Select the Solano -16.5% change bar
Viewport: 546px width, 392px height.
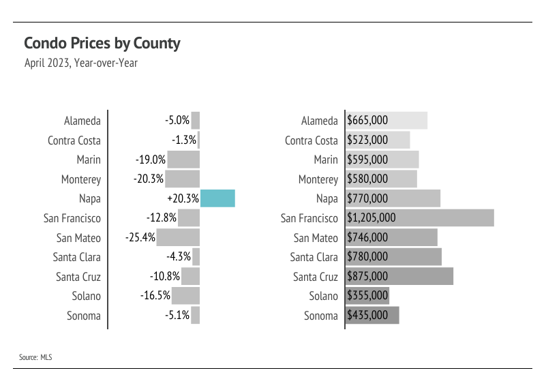pyautogui.click(x=185, y=296)
